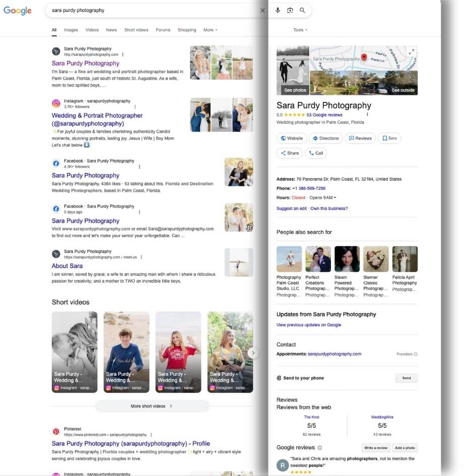
Task: Open the Forums tab
Action: [163, 30]
